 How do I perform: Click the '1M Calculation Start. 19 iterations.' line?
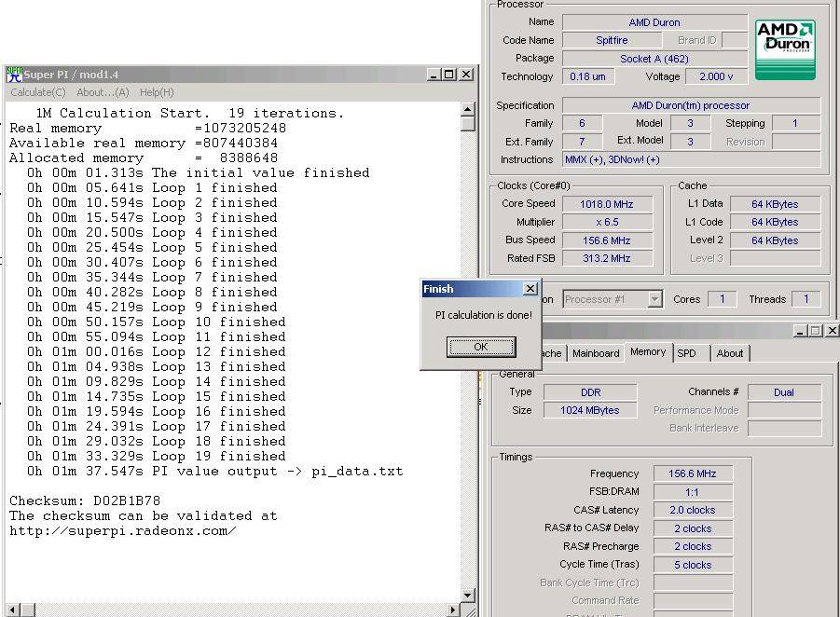(189, 113)
